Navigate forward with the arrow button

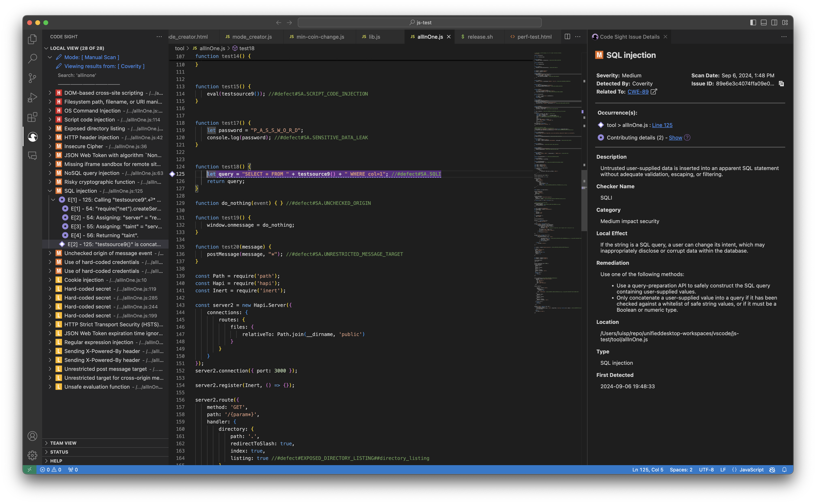(x=289, y=23)
